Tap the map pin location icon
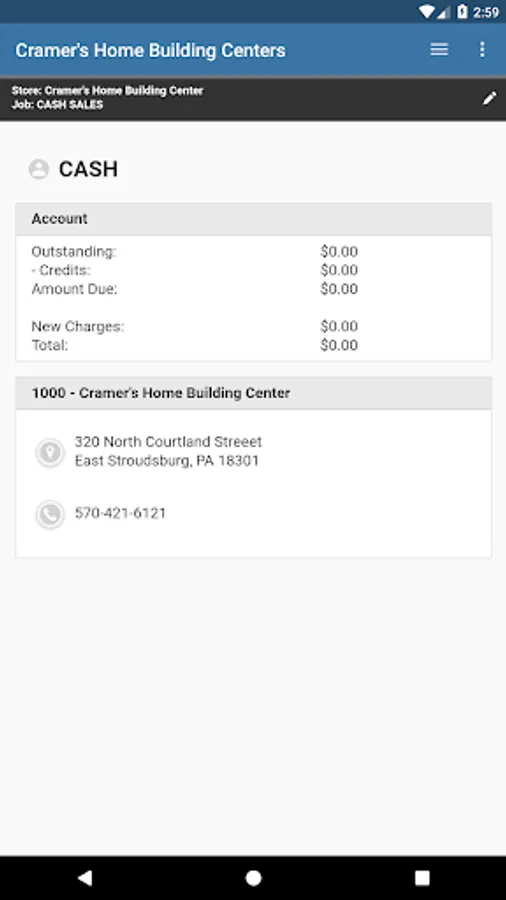 pos(50,452)
